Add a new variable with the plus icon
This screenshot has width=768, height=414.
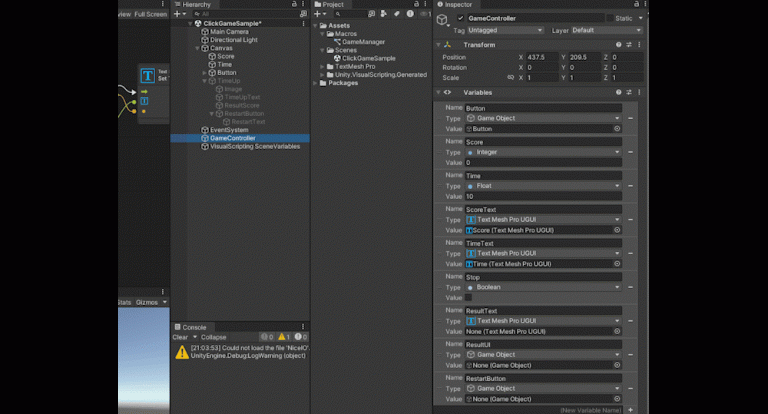click(x=630, y=410)
